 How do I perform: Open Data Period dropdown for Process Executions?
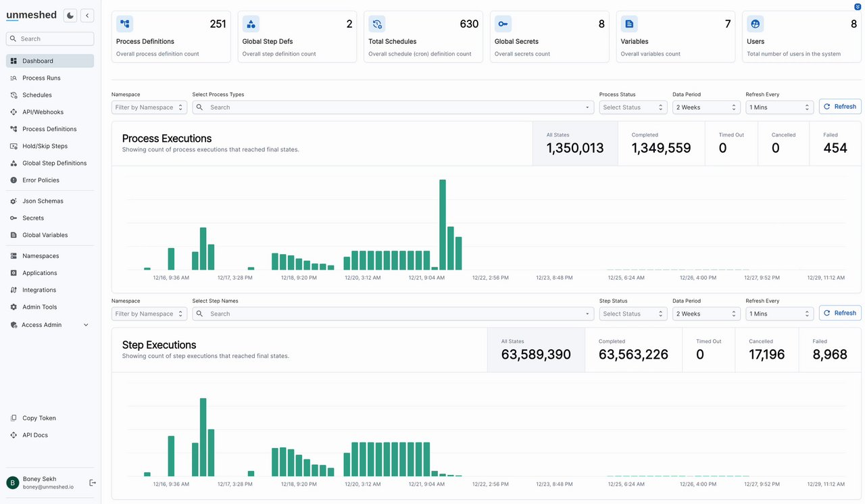coord(706,107)
